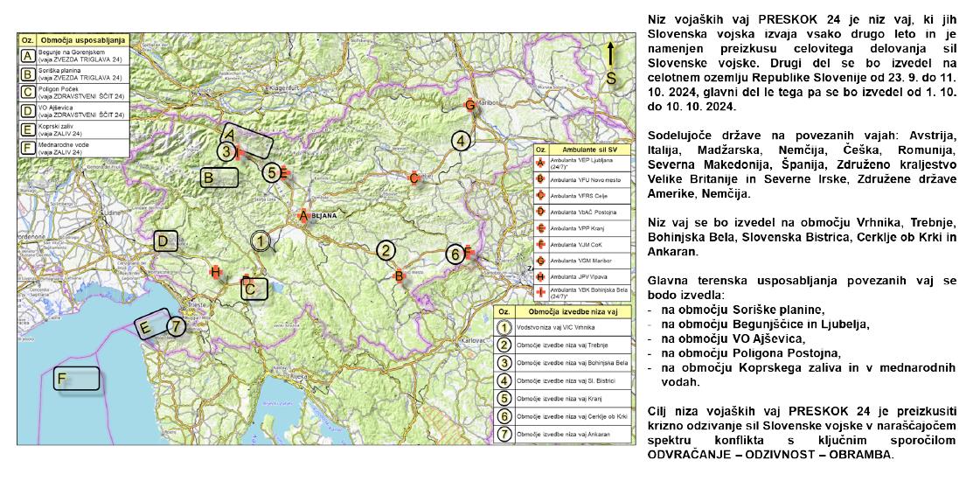The image size is (980, 488).
Task: Click legend cross for Ambulanta VbAČ Postojna
Action: pos(540,212)
